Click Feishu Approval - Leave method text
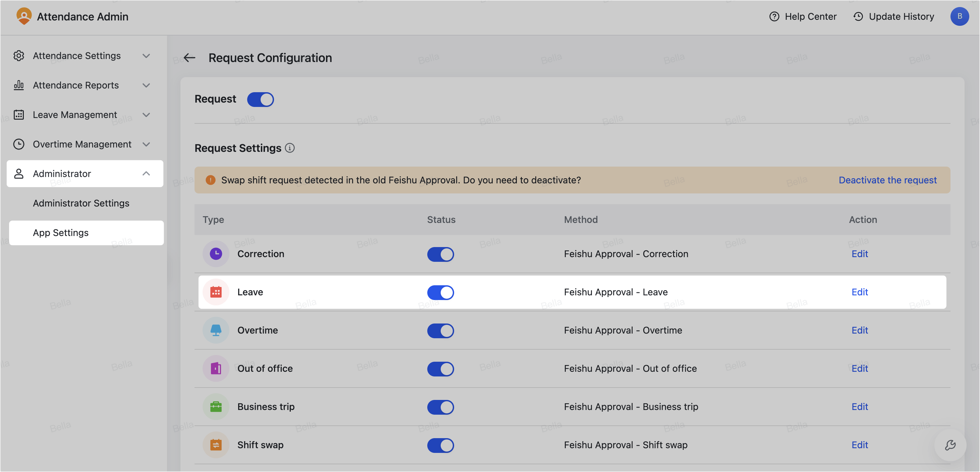 tap(615, 292)
